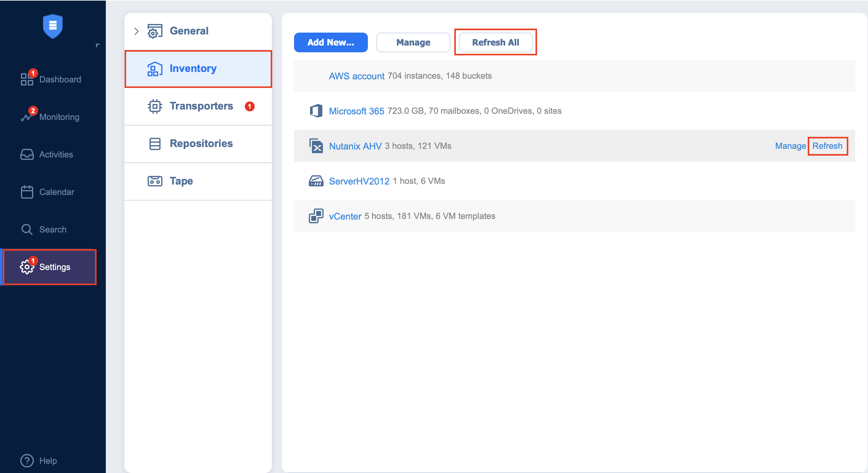Open the Tape tab
This screenshot has height=473, width=868.
(x=198, y=181)
